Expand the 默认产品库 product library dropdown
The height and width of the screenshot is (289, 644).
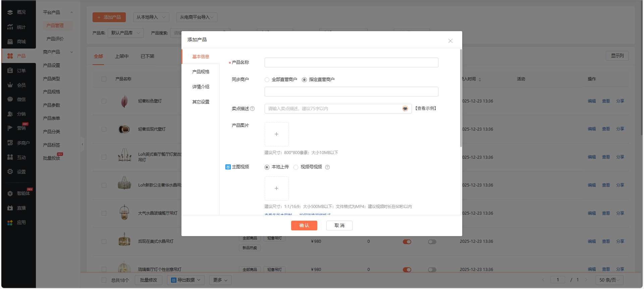[125, 33]
